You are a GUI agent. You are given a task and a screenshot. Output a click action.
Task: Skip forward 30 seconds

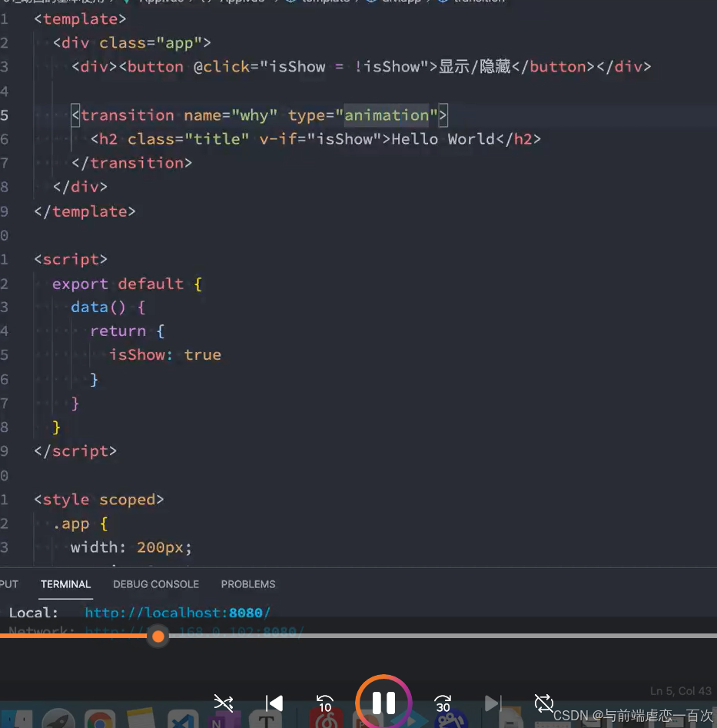(x=443, y=703)
